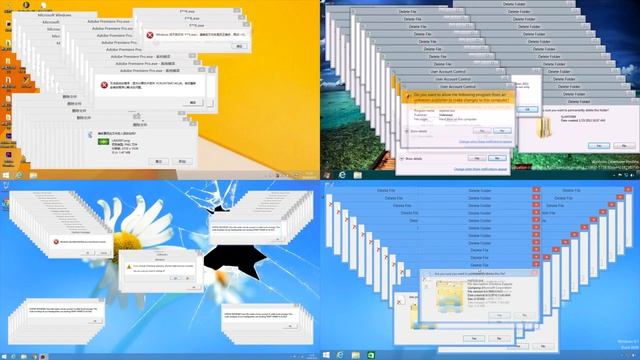Confirm the Adobe Premiere Pro.exe error dialog
Viewport: 640px width, 360px height.
(x=193, y=102)
